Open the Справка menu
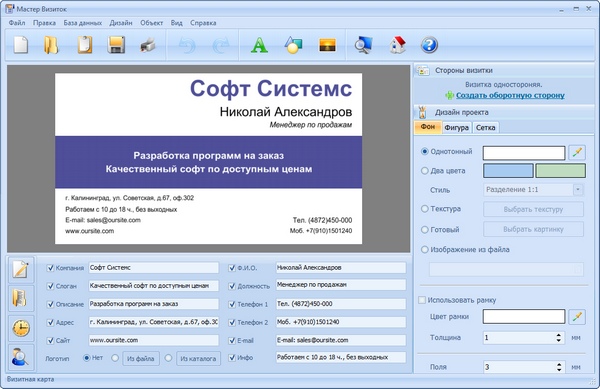Screen dimensions: 600x389 point(203,23)
